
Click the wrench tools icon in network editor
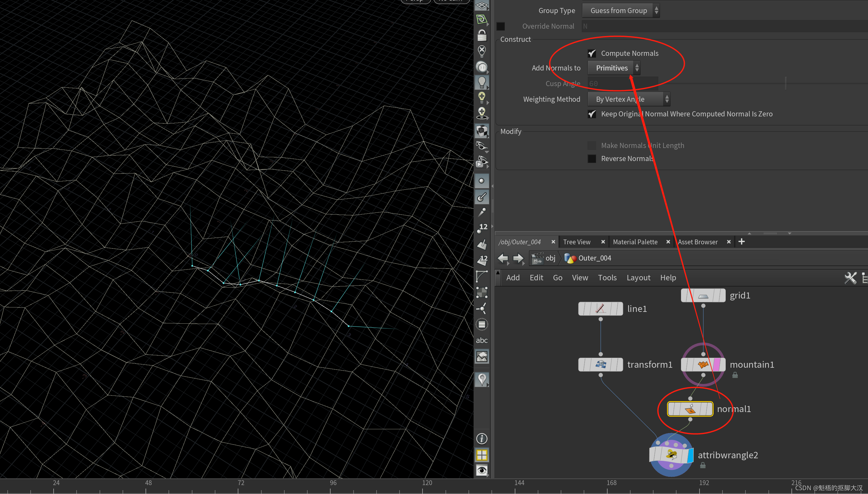(x=850, y=278)
